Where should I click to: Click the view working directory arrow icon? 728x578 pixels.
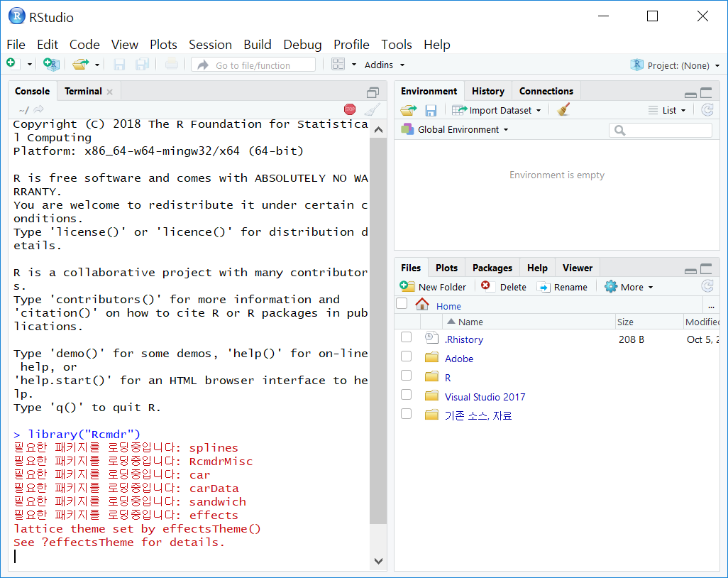(x=38, y=109)
